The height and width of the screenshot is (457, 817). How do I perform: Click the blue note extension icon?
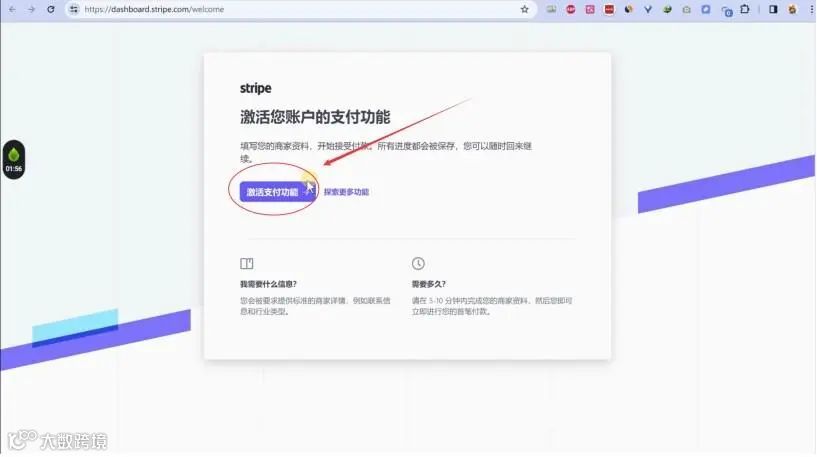[x=705, y=9]
